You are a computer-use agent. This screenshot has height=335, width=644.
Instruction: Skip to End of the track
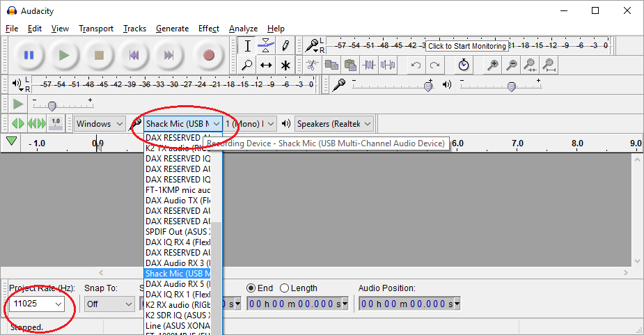tap(168, 55)
